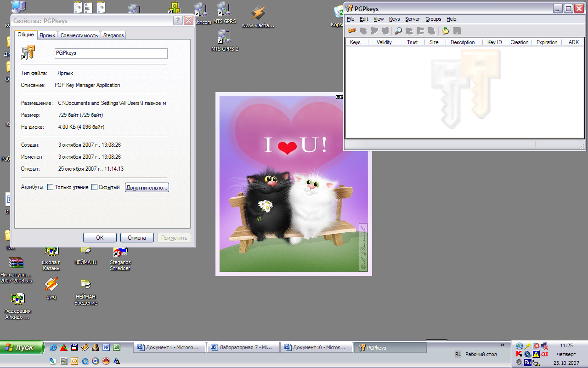
Task: Click the Generate new keypair toolbar icon in PGPkeys
Action: pos(352,31)
